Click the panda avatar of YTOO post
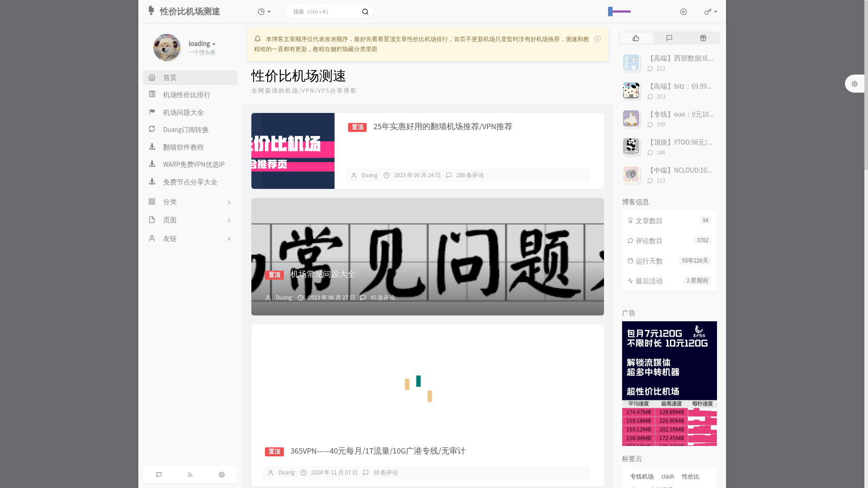Viewport: 868px width, 488px height. pos(631,146)
